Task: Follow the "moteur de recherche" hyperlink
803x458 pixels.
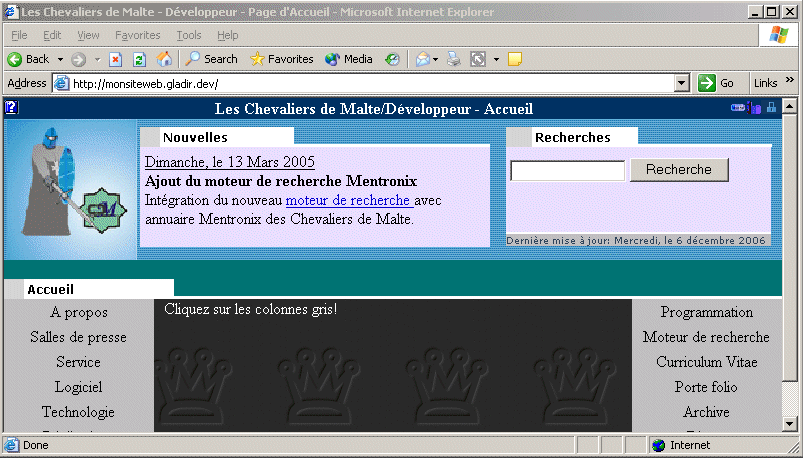Action: (333, 200)
